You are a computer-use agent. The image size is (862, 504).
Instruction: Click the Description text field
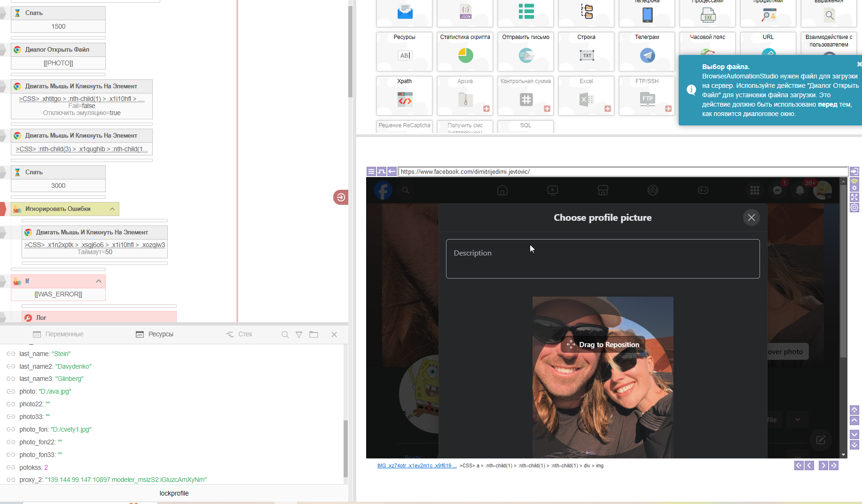point(603,259)
